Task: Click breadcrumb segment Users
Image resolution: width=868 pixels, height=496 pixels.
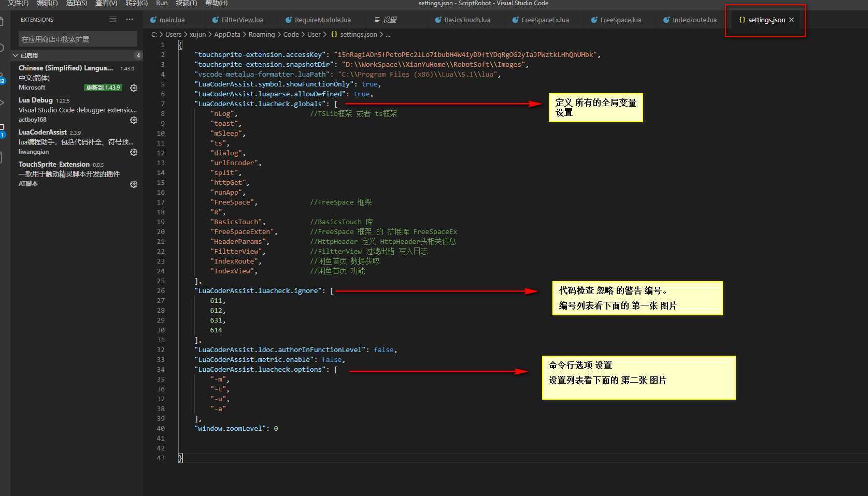Action: pos(173,34)
